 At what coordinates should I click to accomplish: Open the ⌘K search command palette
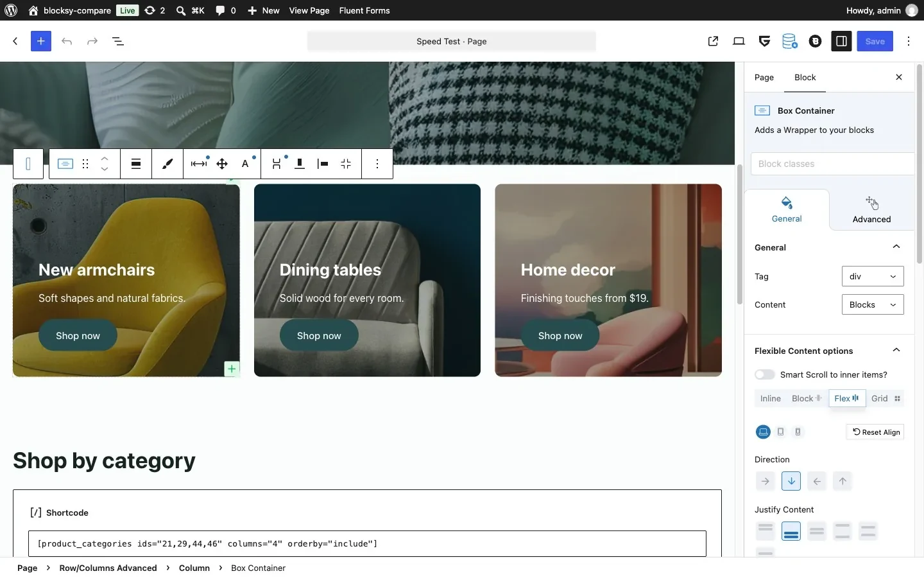[x=191, y=10]
